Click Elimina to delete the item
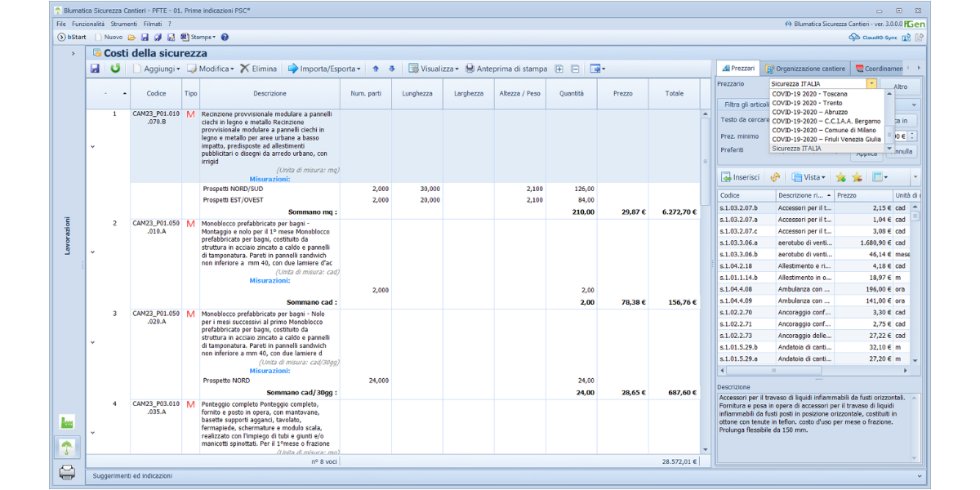This screenshot has height=490, width=980. point(258,69)
